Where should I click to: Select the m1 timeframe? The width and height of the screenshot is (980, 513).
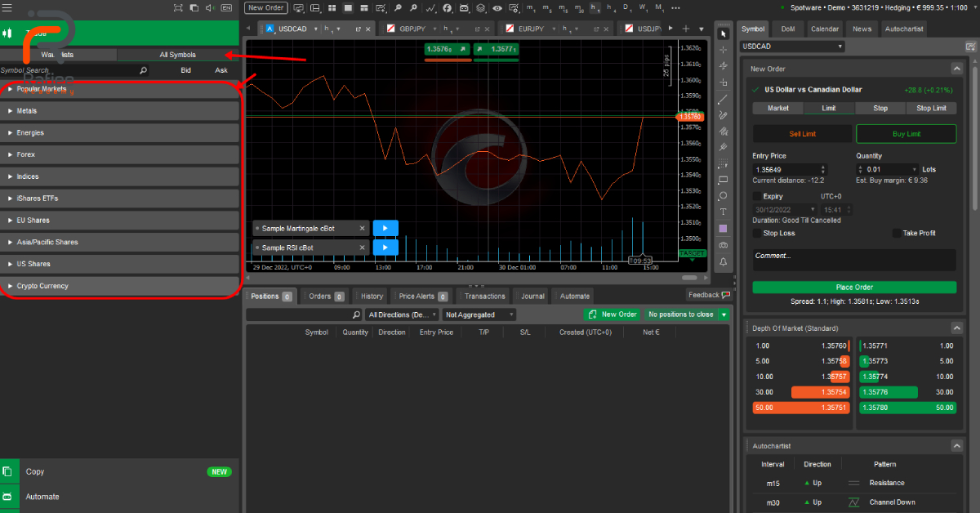532,7
